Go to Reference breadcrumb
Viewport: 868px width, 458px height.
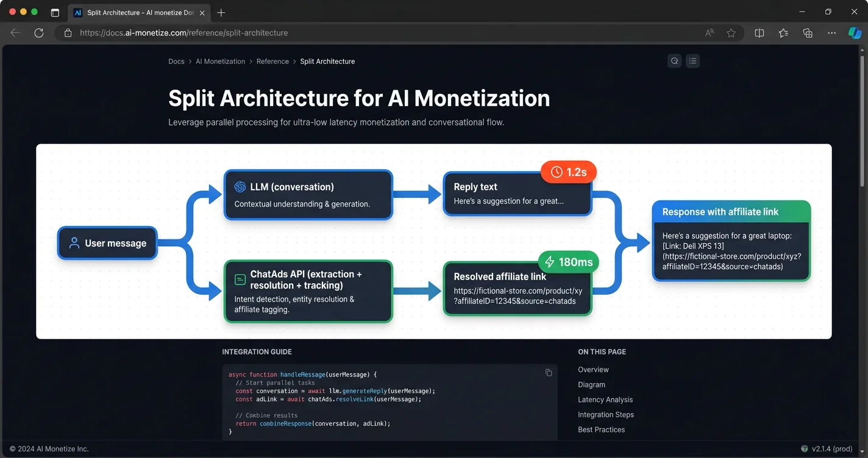(x=272, y=62)
